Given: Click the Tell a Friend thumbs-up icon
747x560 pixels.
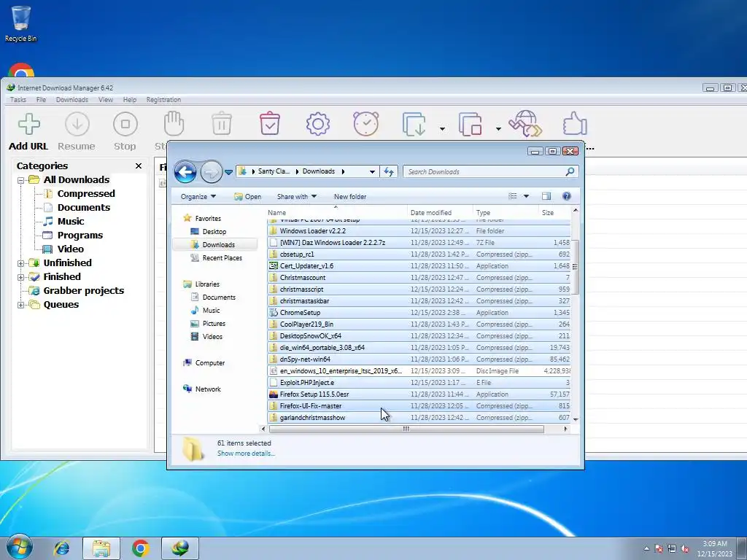Looking at the screenshot, I should pos(575,124).
